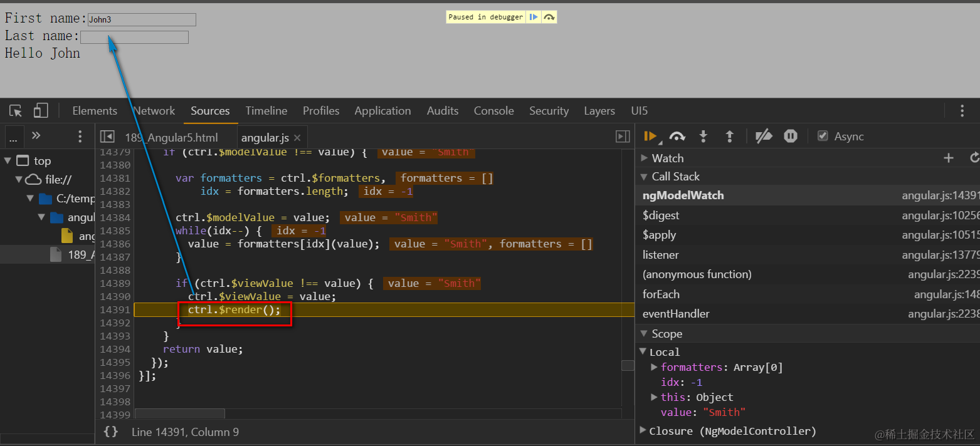The image size is (980, 446).
Task: Click the idx: -1 local variable
Action: click(x=682, y=382)
